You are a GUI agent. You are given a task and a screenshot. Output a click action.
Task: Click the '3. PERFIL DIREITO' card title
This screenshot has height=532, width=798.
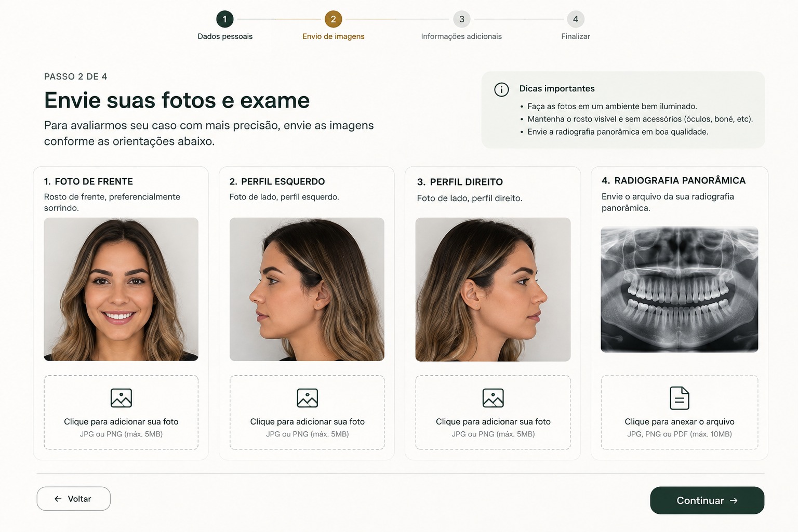[460, 182]
